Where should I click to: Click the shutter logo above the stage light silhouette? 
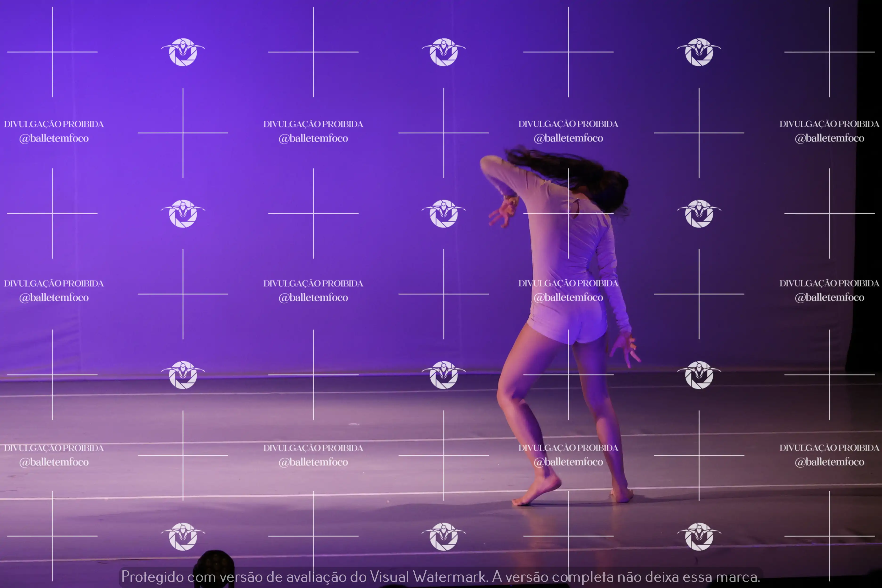pos(183,536)
